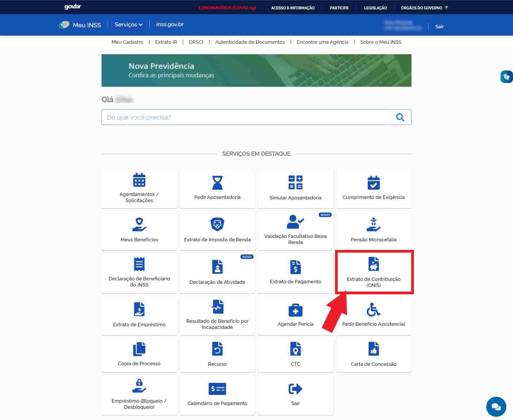Open the Recurso document icon
This screenshot has width=513, height=420.
pyautogui.click(x=217, y=349)
